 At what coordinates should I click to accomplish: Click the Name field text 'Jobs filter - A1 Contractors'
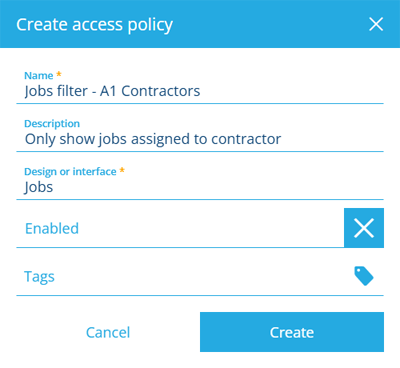tap(112, 91)
